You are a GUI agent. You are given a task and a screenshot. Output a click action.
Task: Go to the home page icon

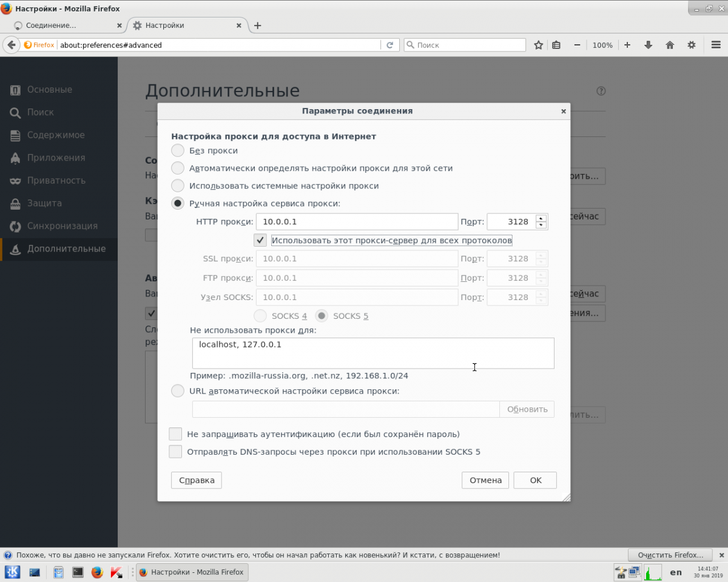[670, 45]
